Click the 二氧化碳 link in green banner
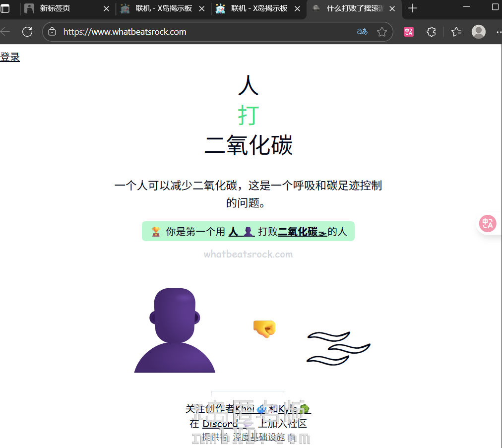 (303, 231)
